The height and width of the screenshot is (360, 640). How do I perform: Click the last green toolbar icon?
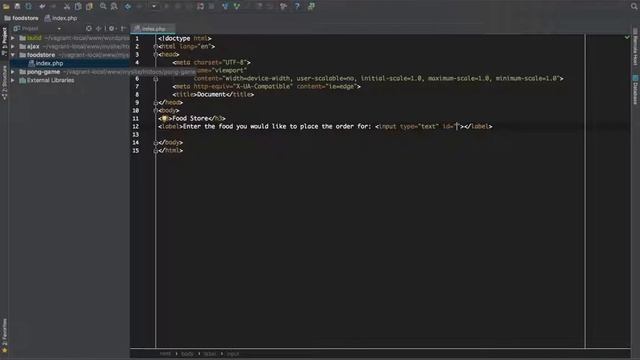coord(311,6)
